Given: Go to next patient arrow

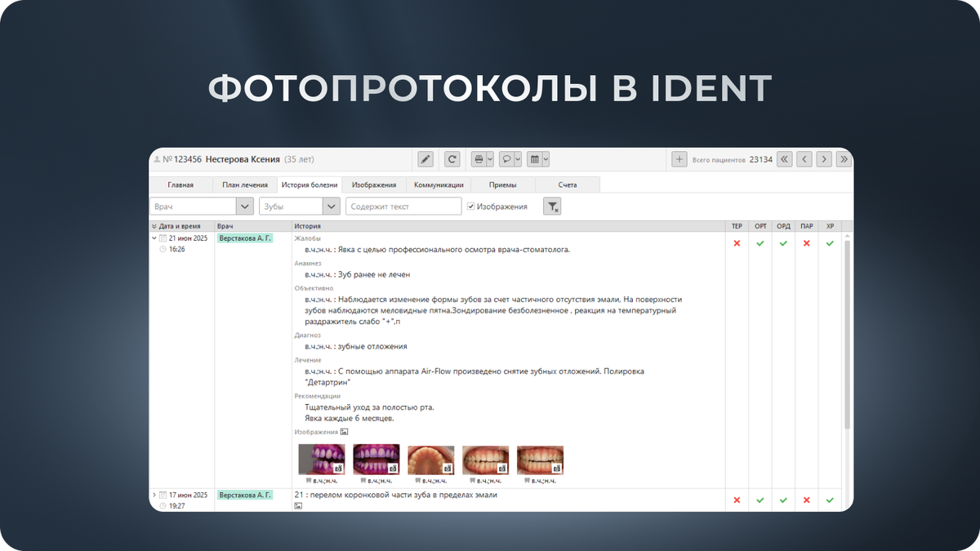Looking at the screenshot, I should pos(824,159).
